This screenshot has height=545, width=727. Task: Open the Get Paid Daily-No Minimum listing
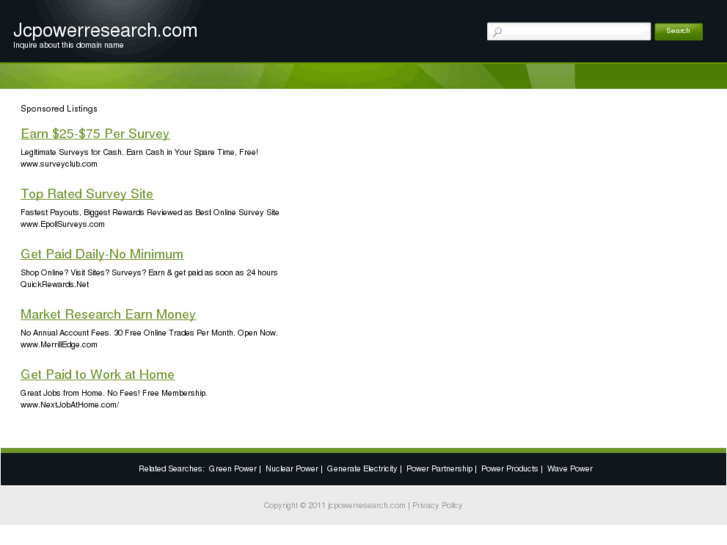[x=102, y=254]
